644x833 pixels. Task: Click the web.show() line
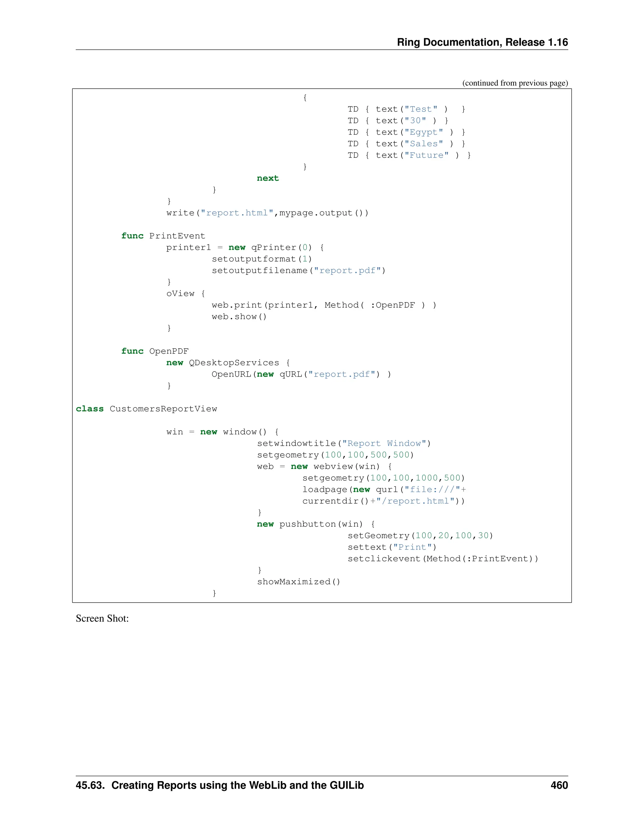click(239, 317)
